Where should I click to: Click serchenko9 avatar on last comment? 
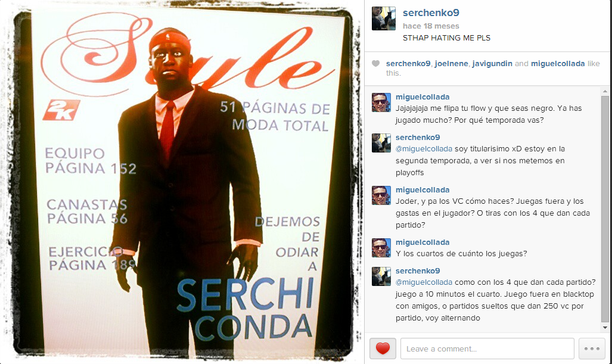381,276
